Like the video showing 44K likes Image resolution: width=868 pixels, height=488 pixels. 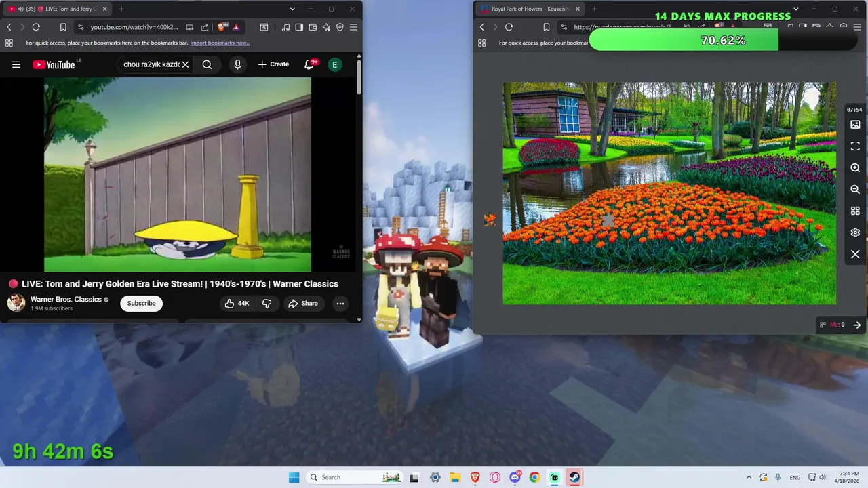pos(237,303)
